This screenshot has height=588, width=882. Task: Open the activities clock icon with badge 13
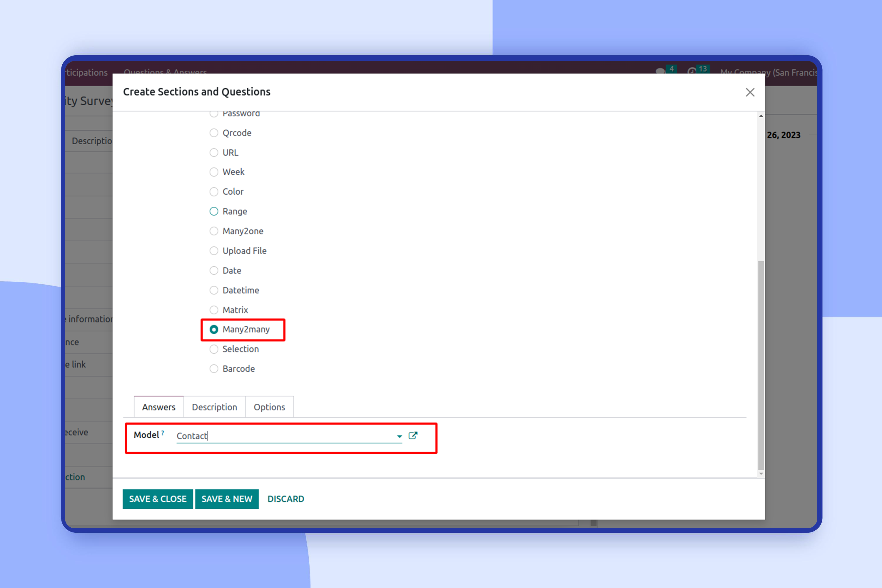coord(692,71)
